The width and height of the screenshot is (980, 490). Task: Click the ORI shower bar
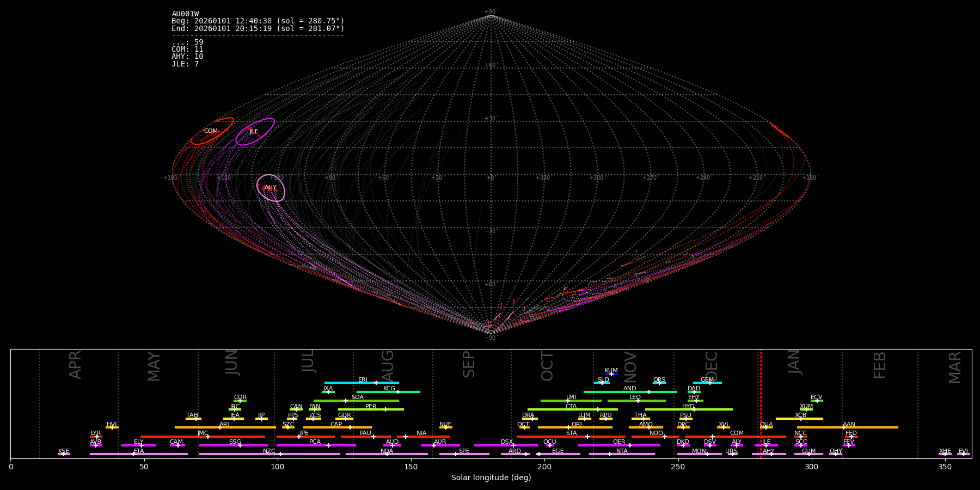575,427
